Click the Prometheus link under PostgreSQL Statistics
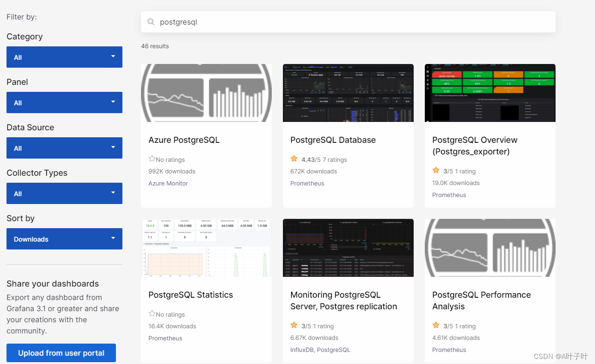 pyautogui.click(x=165, y=338)
